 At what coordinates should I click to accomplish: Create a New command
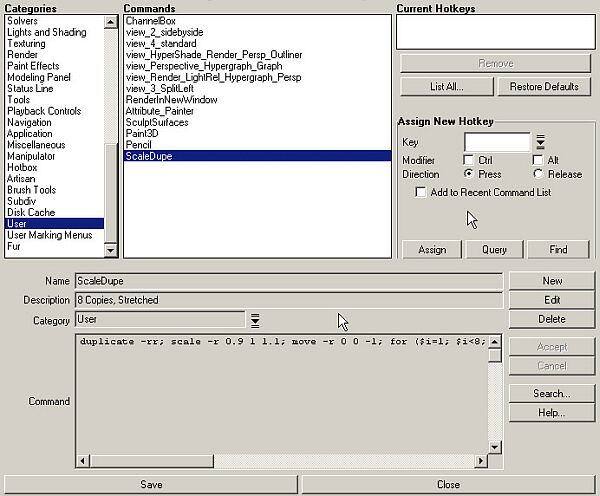pos(552,281)
